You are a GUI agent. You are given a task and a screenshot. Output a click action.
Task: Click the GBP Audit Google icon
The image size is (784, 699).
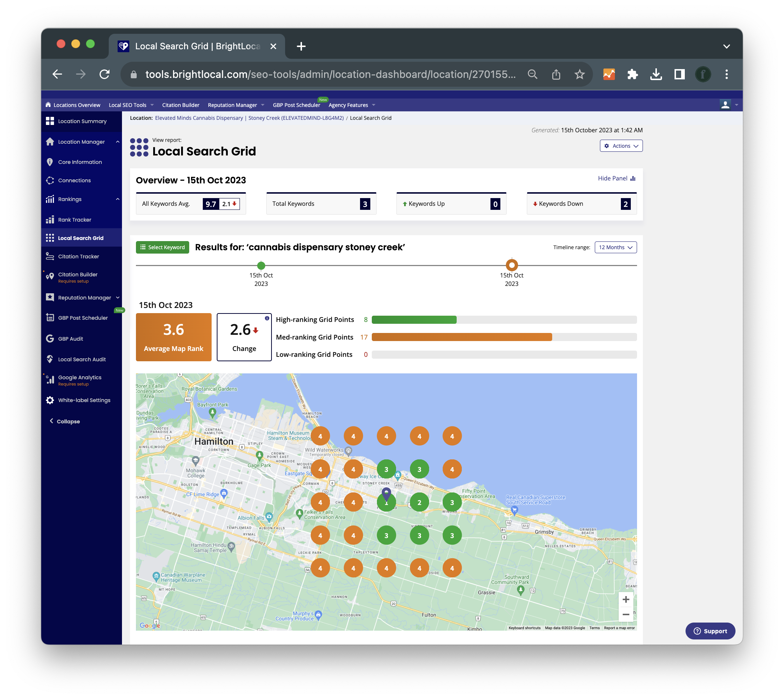click(50, 338)
